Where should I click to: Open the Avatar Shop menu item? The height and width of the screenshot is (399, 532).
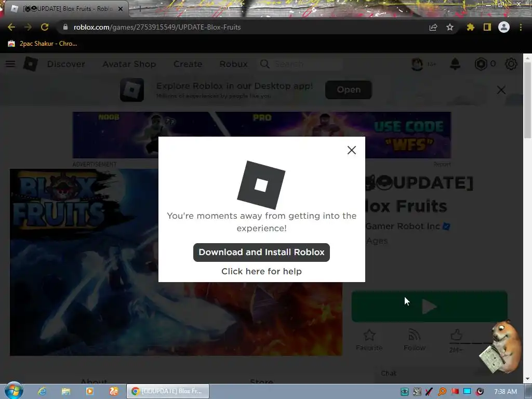129,64
